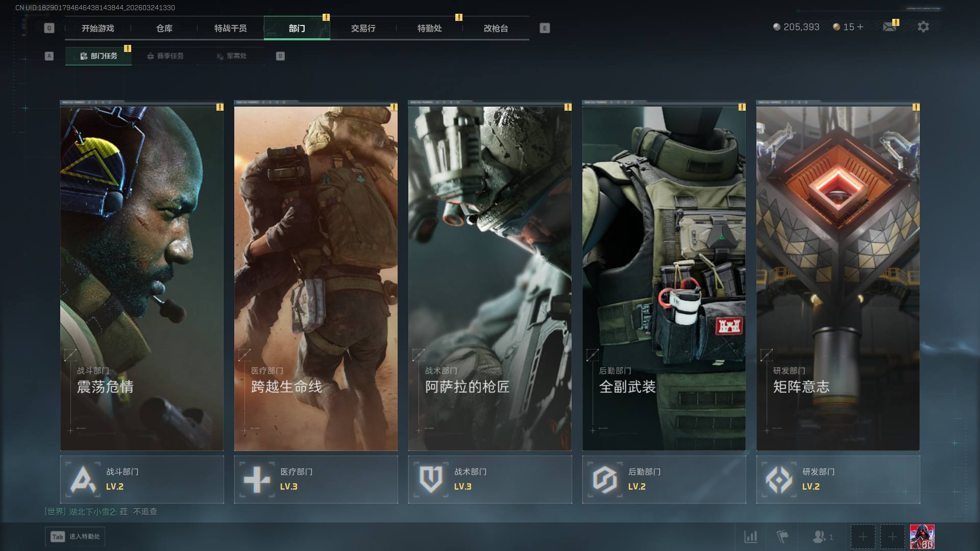Click the statistics bar chart icon
The width and height of the screenshot is (980, 551).
pyautogui.click(x=750, y=537)
